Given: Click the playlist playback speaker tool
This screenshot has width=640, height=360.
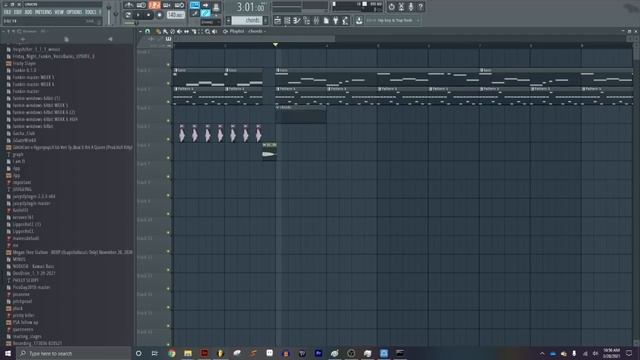Looking at the screenshot, I should pyautogui.click(x=214, y=31).
